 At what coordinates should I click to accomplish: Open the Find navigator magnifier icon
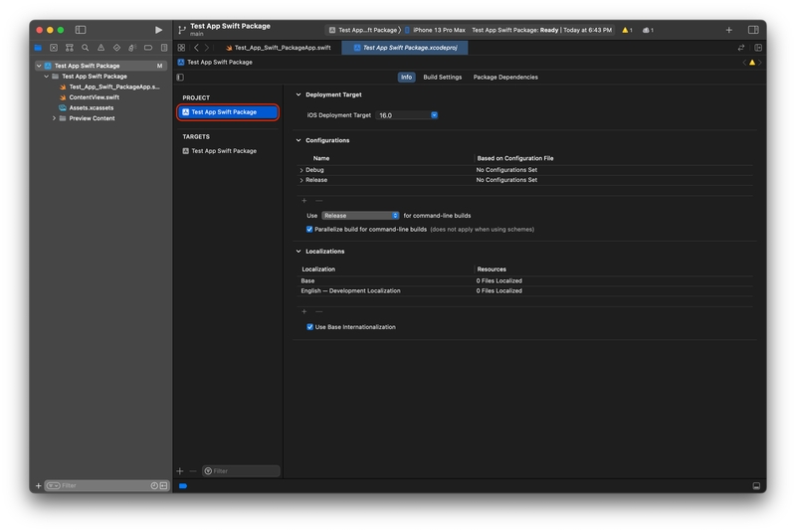pos(86,48)
